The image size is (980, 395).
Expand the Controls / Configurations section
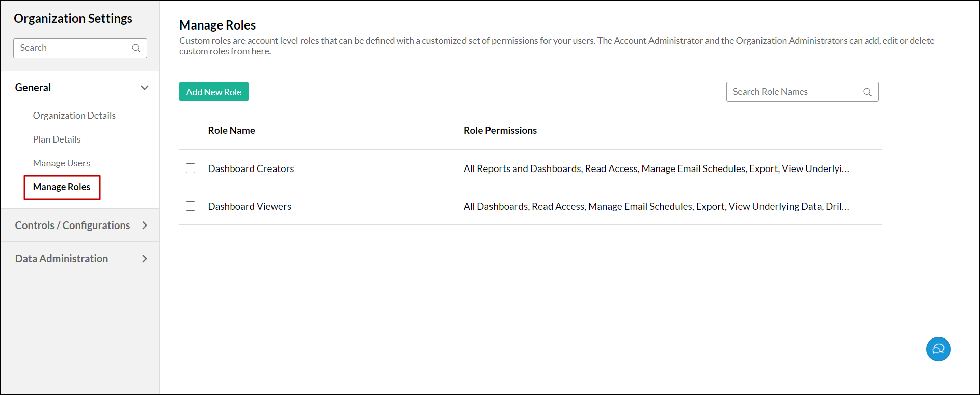tap(145, 225)
